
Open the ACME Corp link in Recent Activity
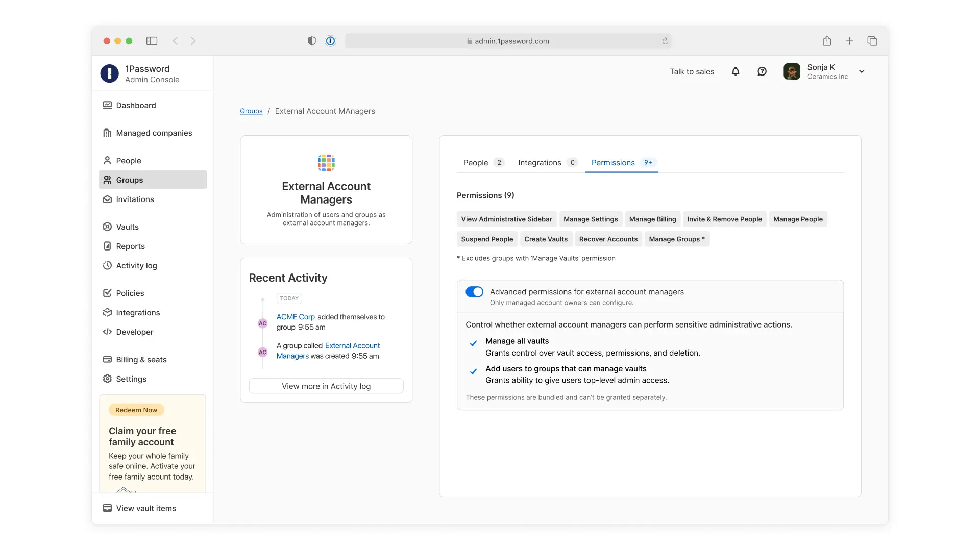[x=296, y=317]
